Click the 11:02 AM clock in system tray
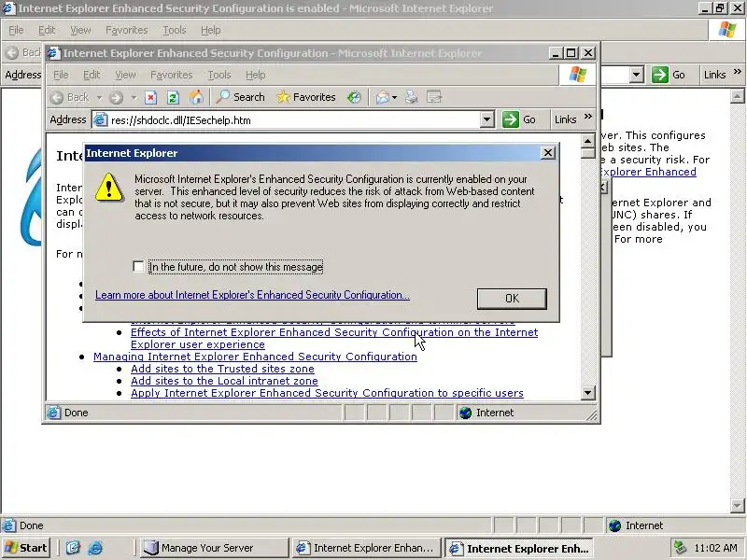Image resolution: width=747 pixels, height=560 pixels. click(x=715, y=548)
